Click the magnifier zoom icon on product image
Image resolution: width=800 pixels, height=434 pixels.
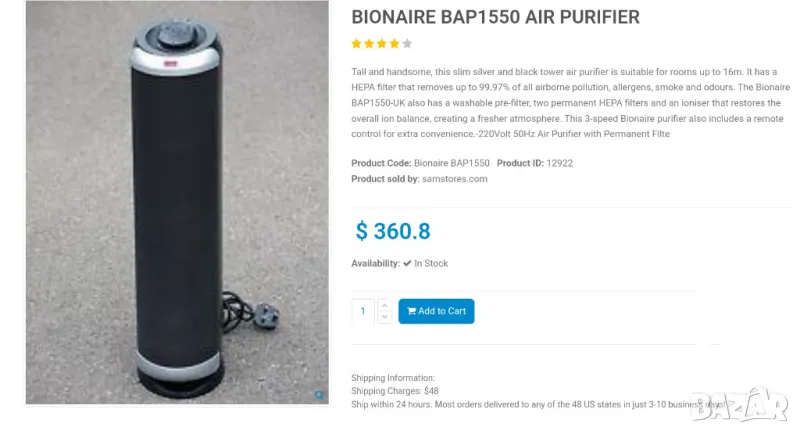click(x=319, y=395)
